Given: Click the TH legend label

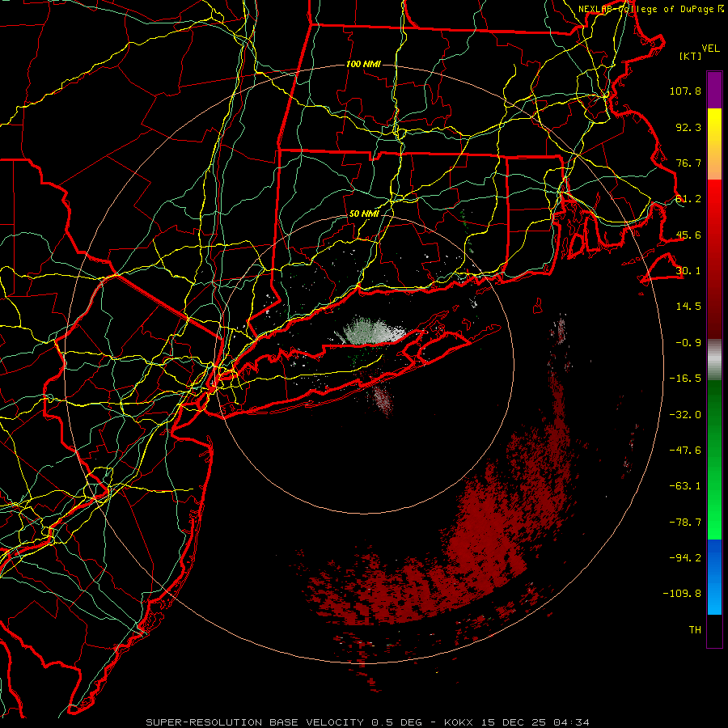Looking at the screenshot, I should [695, 630].
